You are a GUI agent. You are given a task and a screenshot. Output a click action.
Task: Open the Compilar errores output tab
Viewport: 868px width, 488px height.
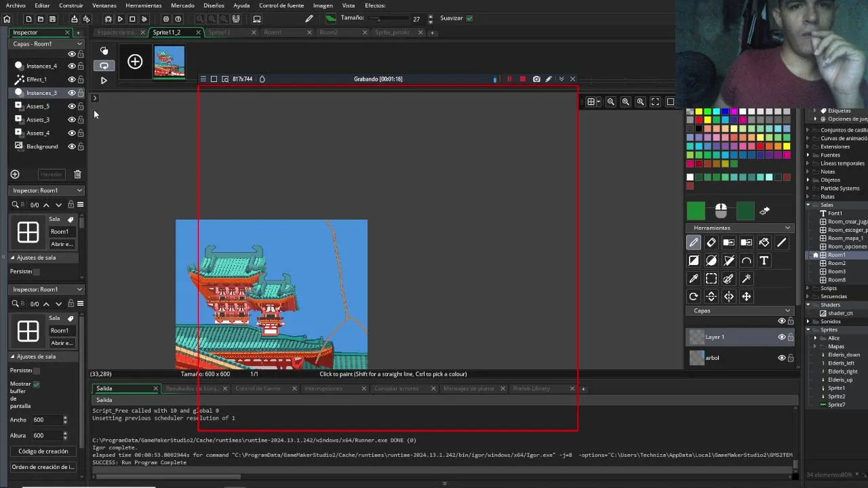[397, 389]
